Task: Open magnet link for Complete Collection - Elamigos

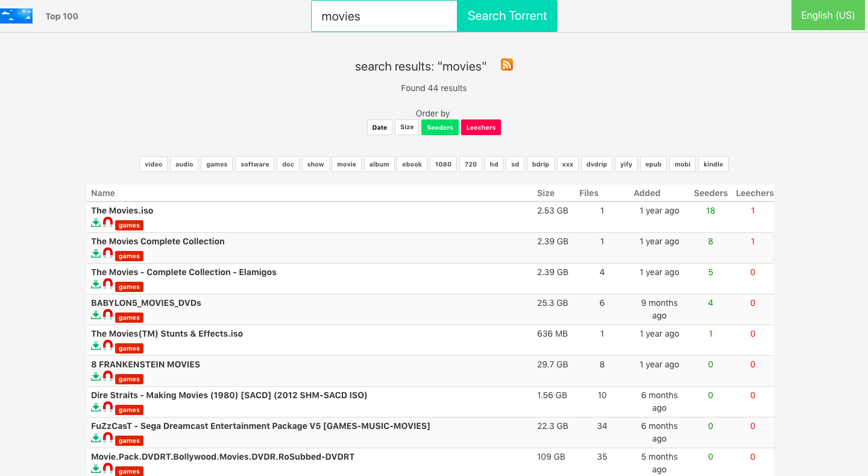Action: (108, 284)
